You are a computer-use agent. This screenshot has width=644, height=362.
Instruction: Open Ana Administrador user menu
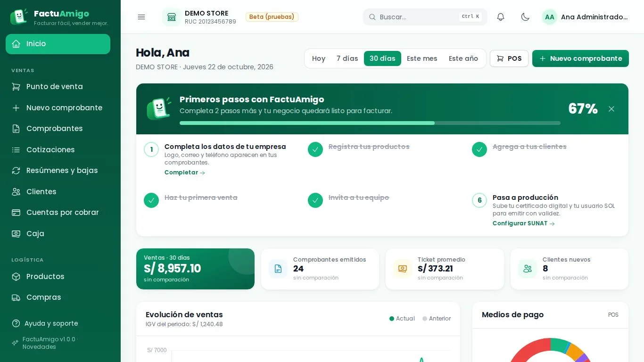(585, 17)
